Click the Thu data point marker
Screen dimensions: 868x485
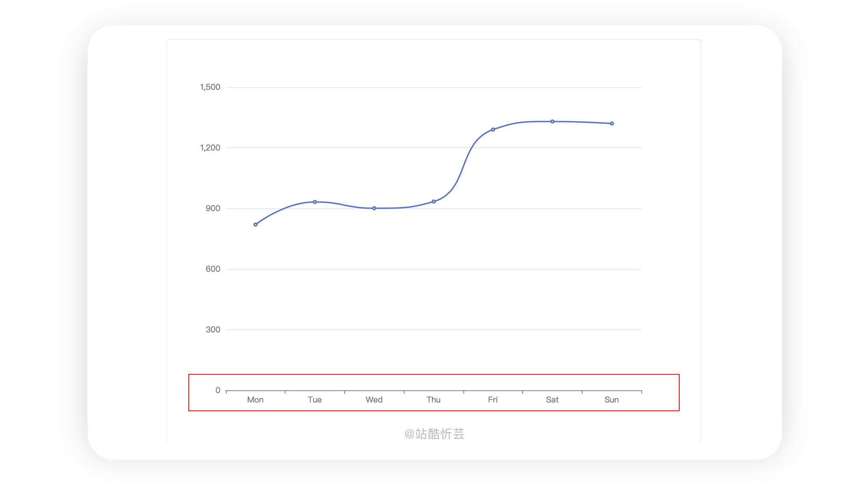tap(434, 201)
